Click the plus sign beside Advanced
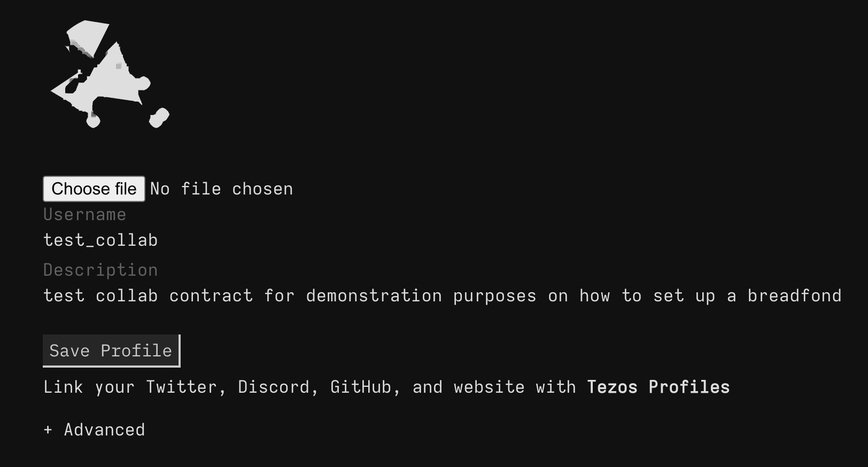The height and width of the screenshot is (467, 868). pos(48,430)
